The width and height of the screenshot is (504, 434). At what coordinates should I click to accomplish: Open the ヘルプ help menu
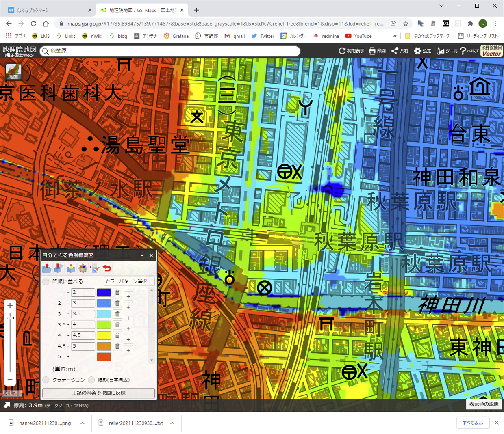click(x=469, y=51)
